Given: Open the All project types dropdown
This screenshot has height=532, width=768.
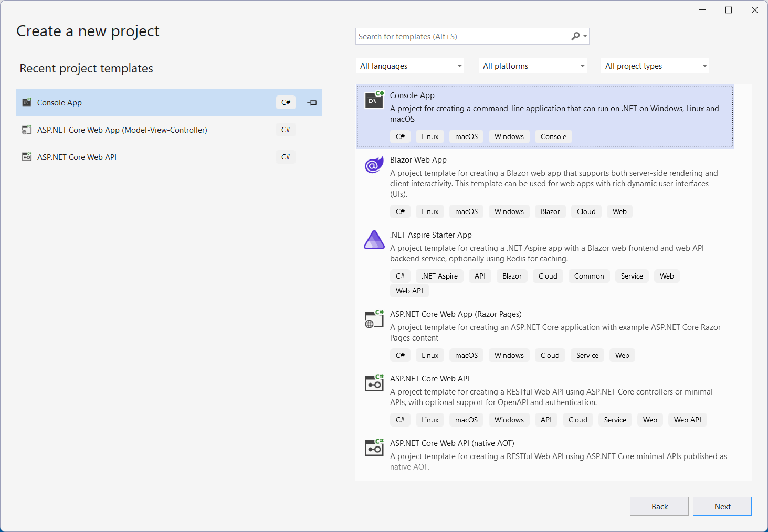Looking at the screenshot, I should 655,66.
